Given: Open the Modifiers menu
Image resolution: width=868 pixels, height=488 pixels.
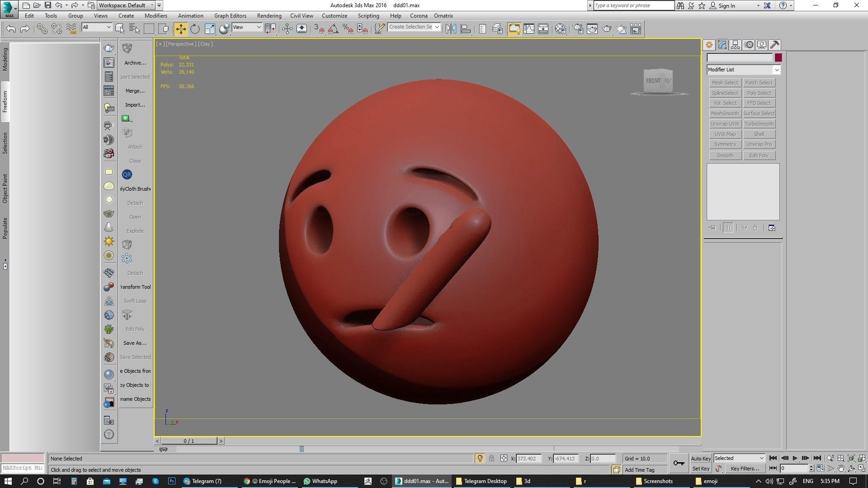Looking at the screenshot, I should pyautogui.click(x=156, y=16).
